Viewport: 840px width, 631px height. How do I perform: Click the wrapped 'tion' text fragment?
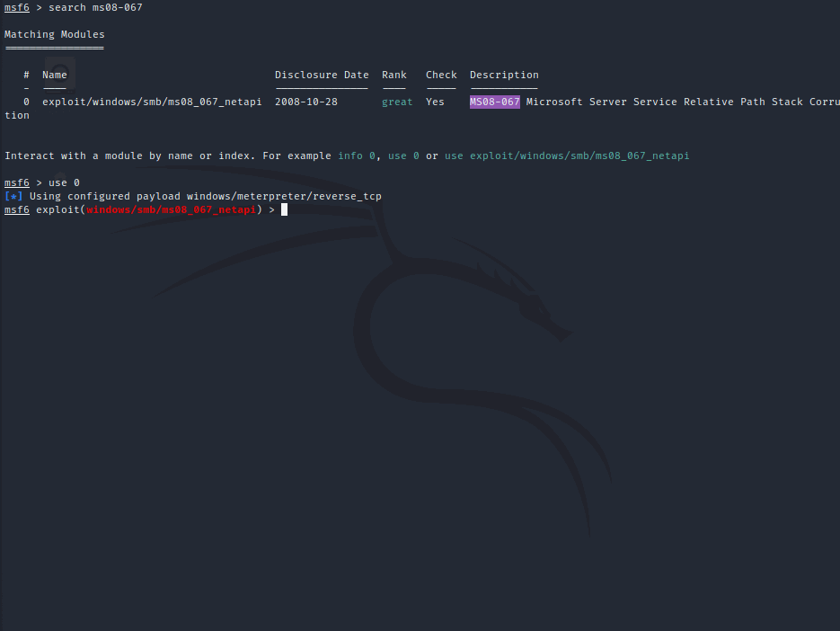[x=16, y=115]
